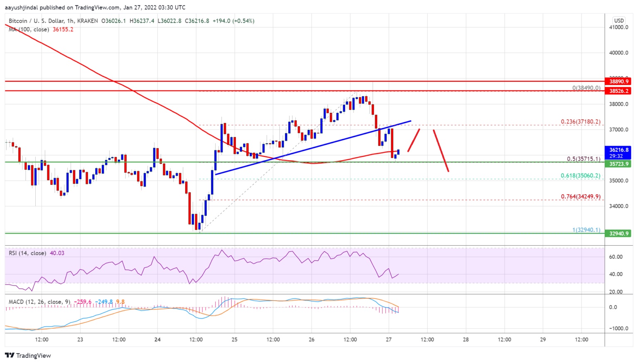Select the 0(38490.0) Fibonacci top label
This screenshot has width=638, height=364.
[x=586, y=88]
